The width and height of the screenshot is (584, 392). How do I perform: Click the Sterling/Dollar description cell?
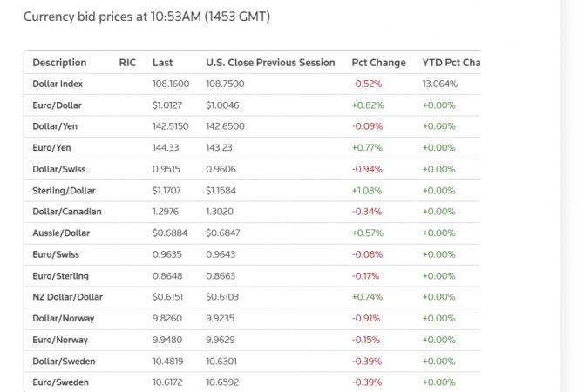(x=64, y=190)
